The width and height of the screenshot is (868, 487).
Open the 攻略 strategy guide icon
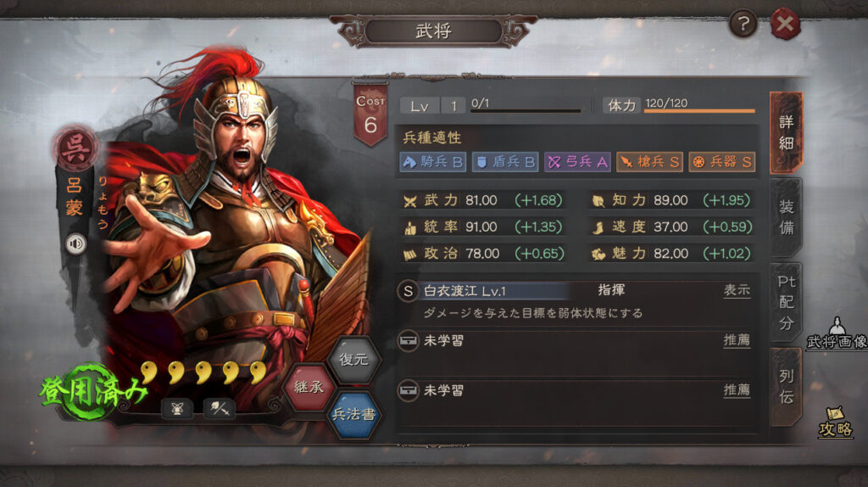[x=835, y=423]
